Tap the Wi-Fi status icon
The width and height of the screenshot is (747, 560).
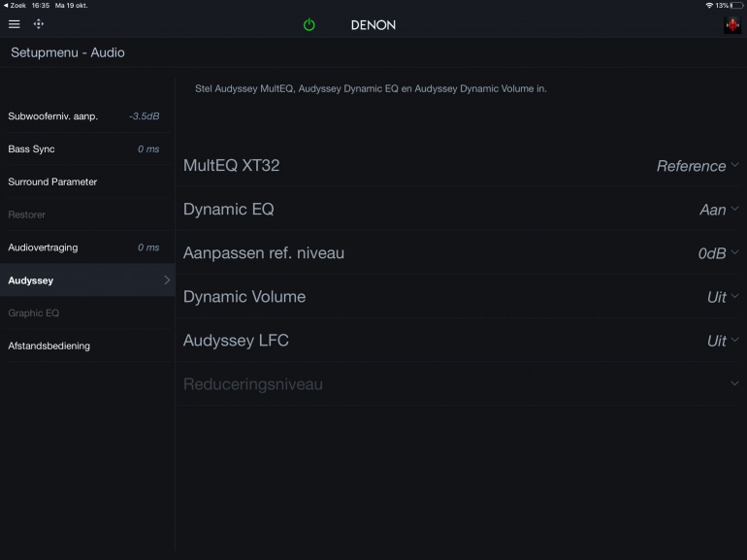coord(709,5)
